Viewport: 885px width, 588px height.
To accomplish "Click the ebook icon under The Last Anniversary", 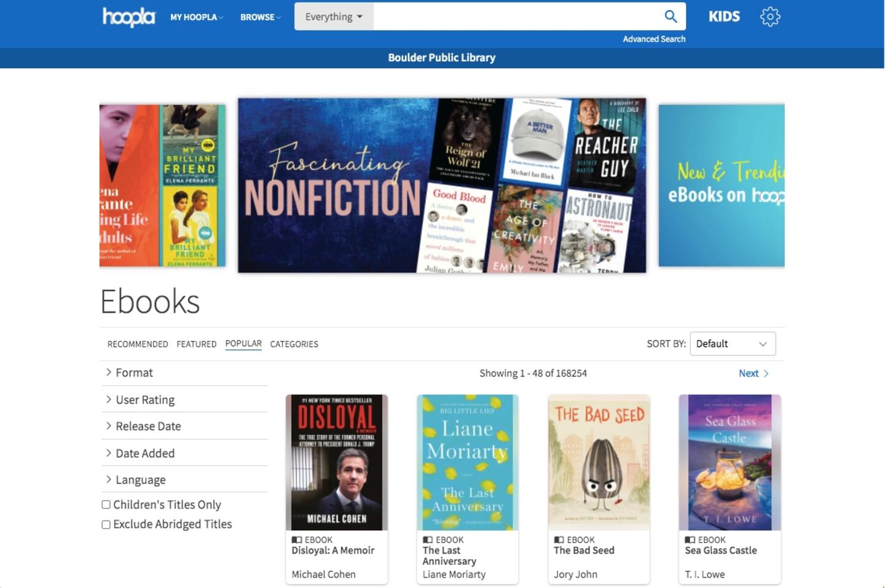I will coord(428,539).
